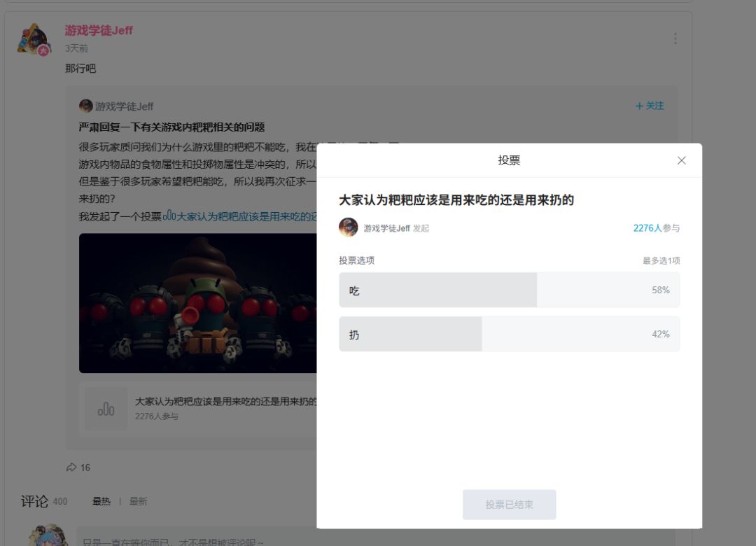Click the 3天前 post timestamp

pyautogui.click(x=76, y=48)
